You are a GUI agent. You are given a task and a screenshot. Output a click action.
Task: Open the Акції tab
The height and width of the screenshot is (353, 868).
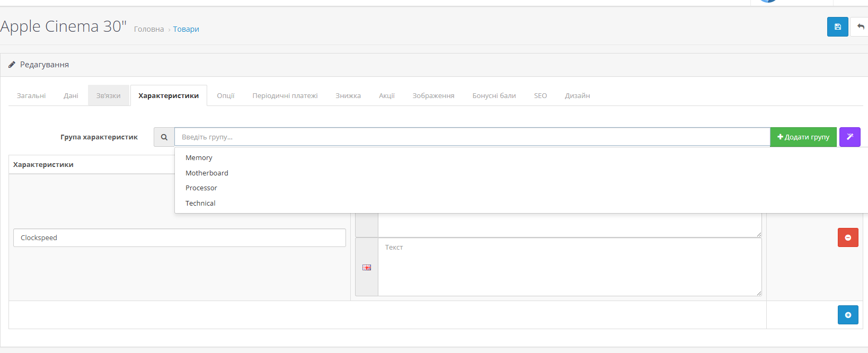(x=387, y=95)
